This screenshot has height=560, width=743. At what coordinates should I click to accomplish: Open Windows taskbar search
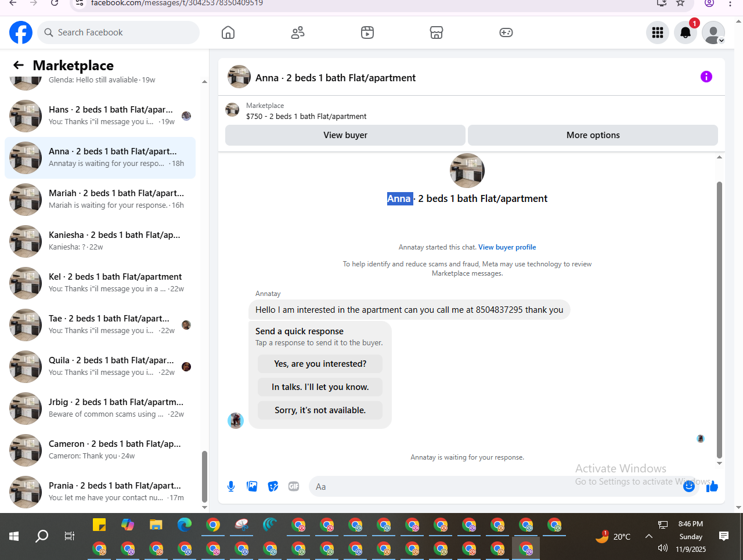coord(42,536)
